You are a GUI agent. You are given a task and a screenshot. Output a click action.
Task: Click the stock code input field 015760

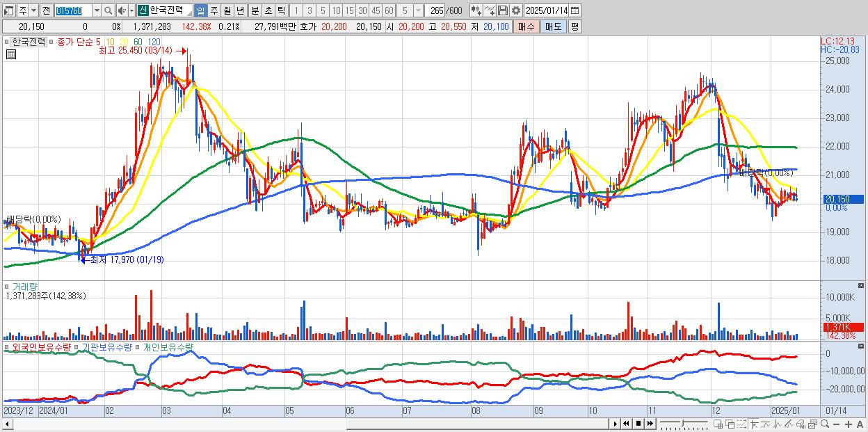click(73, 10)
